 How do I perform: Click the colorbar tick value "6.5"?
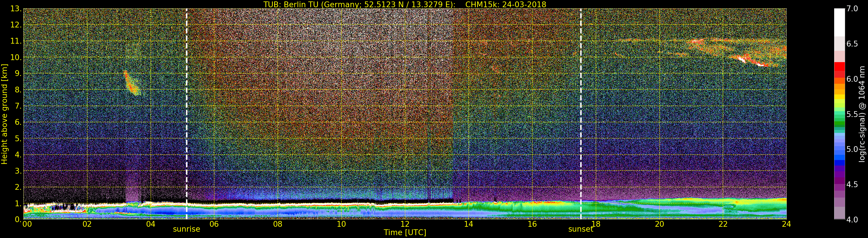(x=852, y=44)
